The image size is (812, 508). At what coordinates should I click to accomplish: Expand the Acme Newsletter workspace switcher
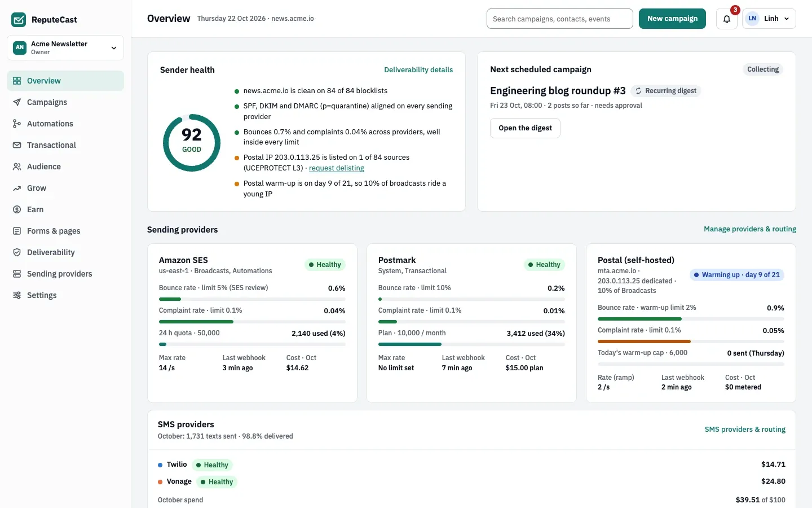[65, 47]
